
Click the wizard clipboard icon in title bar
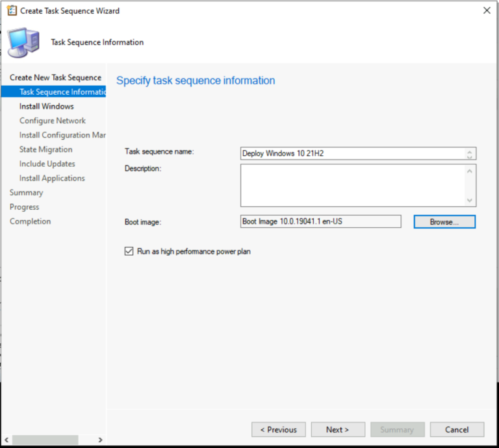point(12,10)
